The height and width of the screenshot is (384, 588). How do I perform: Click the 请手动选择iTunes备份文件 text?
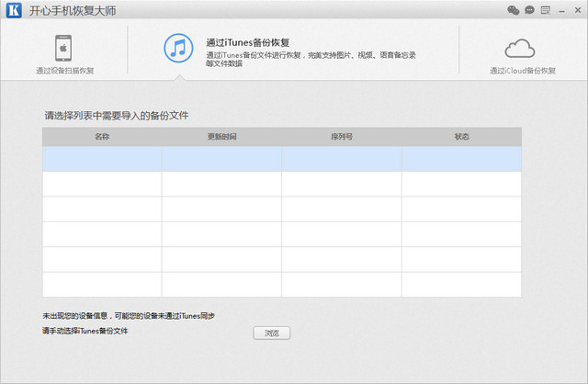tap(85, 331)
